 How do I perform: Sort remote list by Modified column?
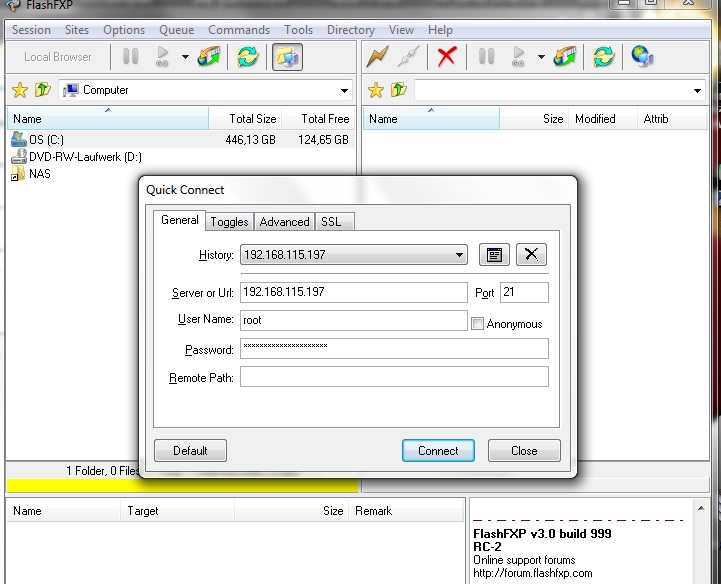point(603,119)
